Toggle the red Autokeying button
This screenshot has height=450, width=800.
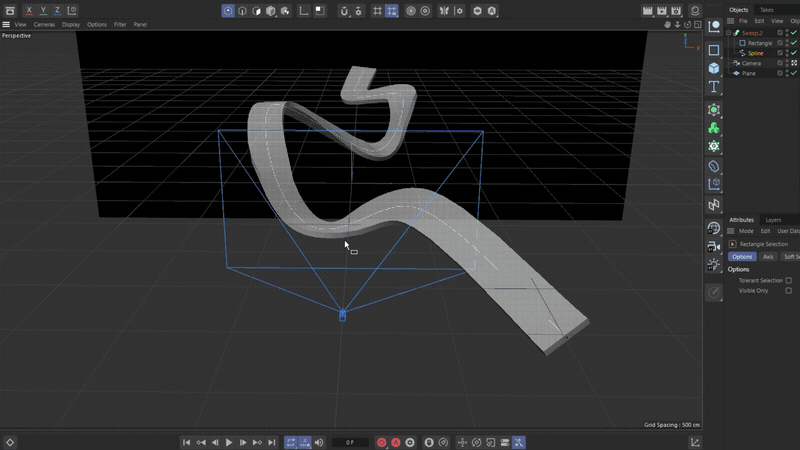395,442
